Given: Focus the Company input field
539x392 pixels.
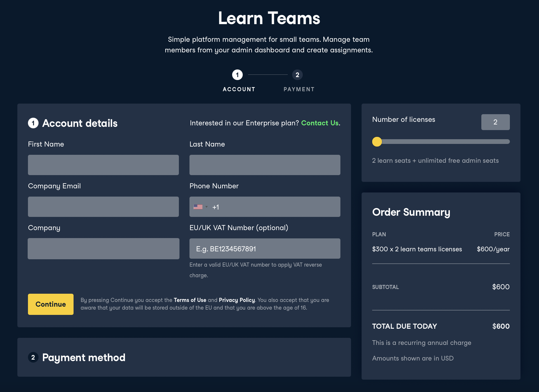Looking at the screenshot, I should tap(103, 249).
